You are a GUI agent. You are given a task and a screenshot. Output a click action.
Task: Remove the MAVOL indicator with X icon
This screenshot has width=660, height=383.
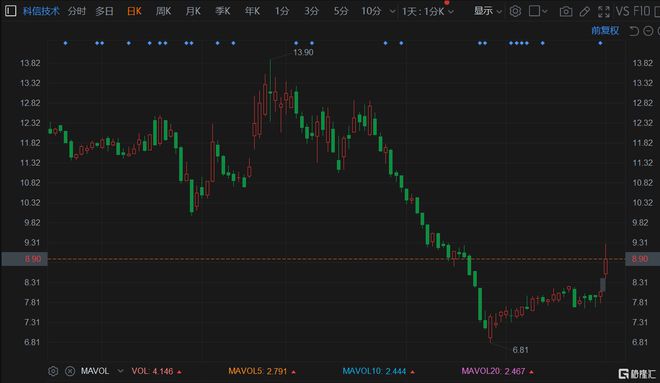click(x=70, y=371)
